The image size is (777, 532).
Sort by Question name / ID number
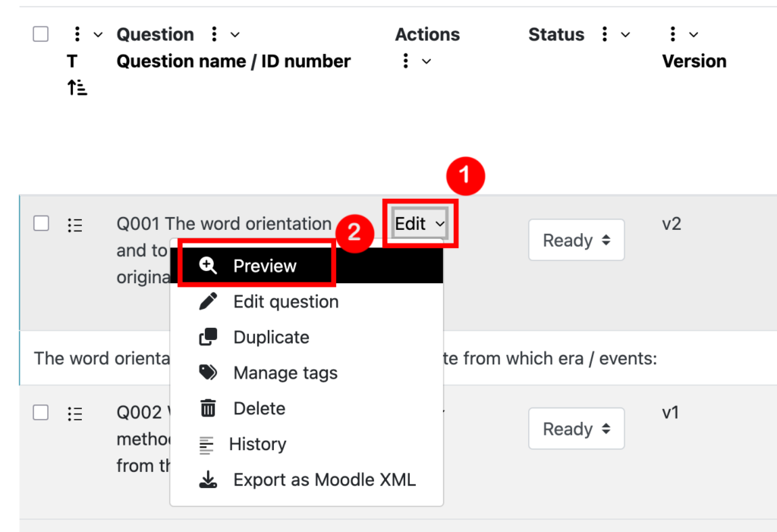tap(233, 61)
